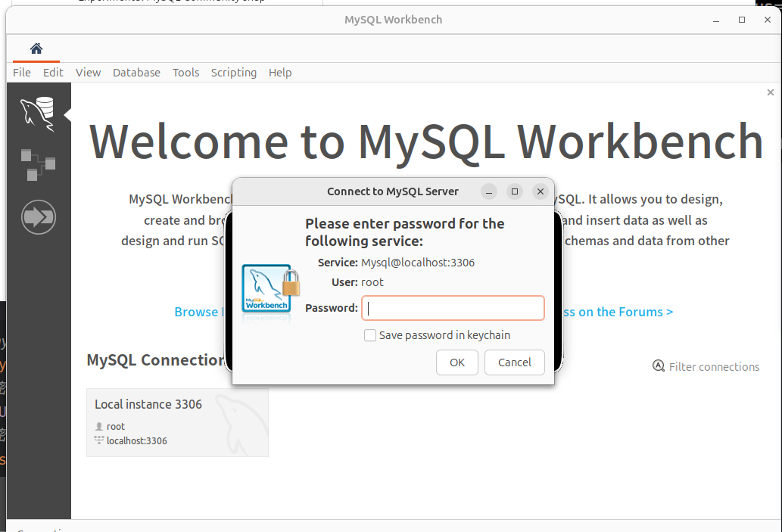Open the Help menu

coord(280,73)
